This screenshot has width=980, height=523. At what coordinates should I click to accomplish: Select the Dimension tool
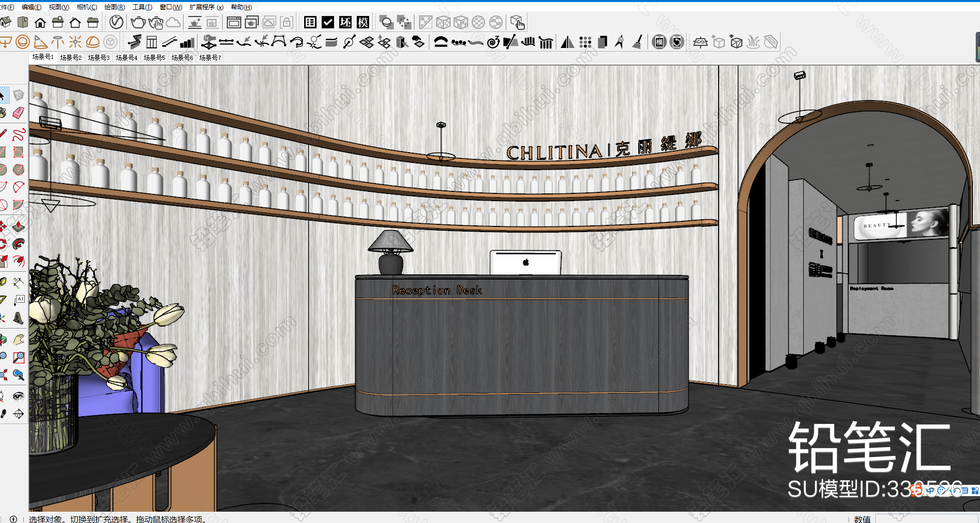tap(19, 282)
